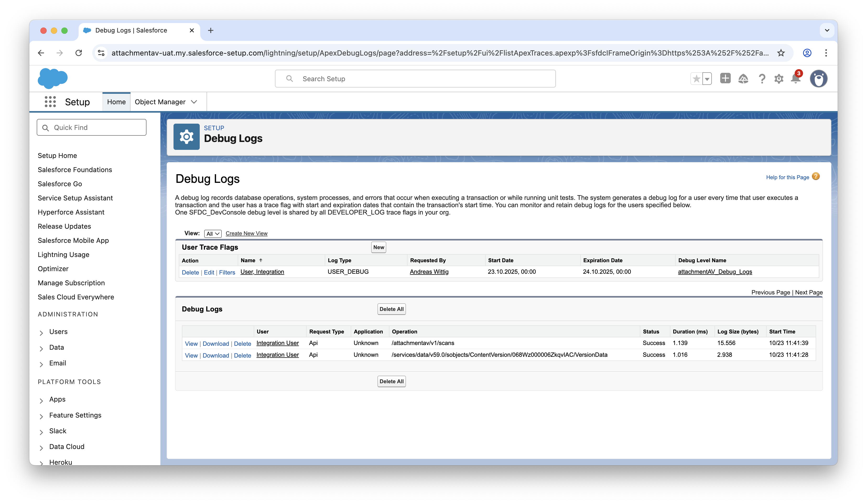Open the Release Updates sidebar item
This screenshot has width=867, height=504.
point(64,226)
